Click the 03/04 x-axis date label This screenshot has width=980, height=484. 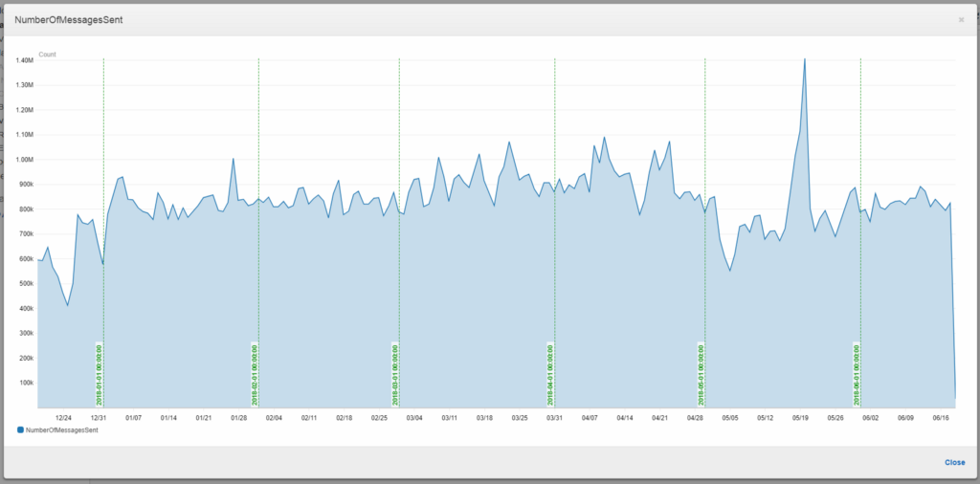click(x=414, y=417)
